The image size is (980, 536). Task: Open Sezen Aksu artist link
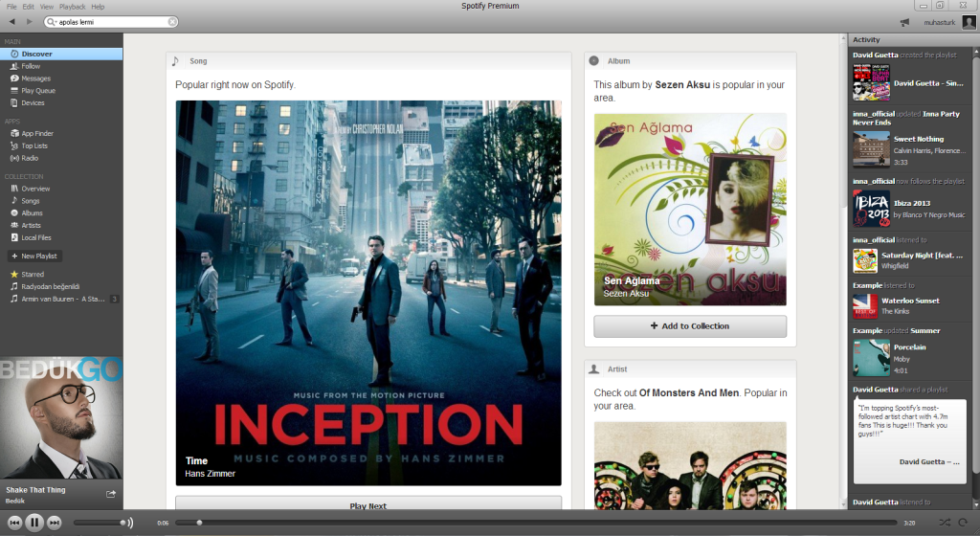click(x=681, y=84)
